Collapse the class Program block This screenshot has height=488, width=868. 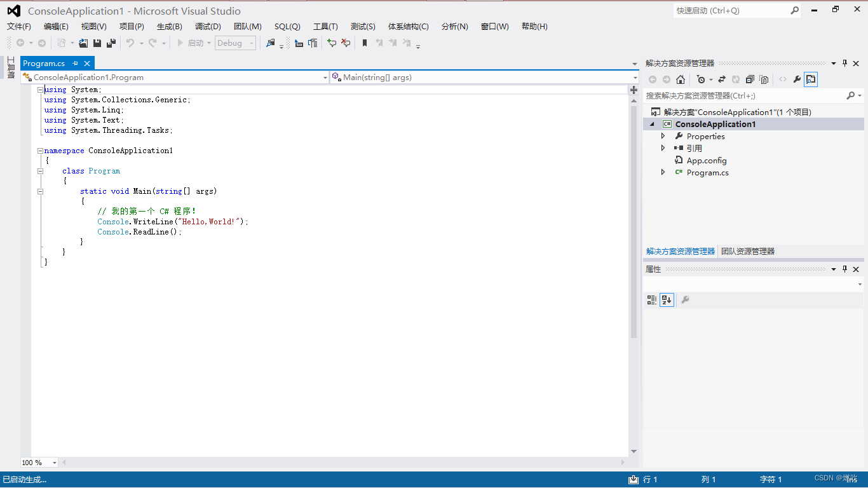click(40, 171)
